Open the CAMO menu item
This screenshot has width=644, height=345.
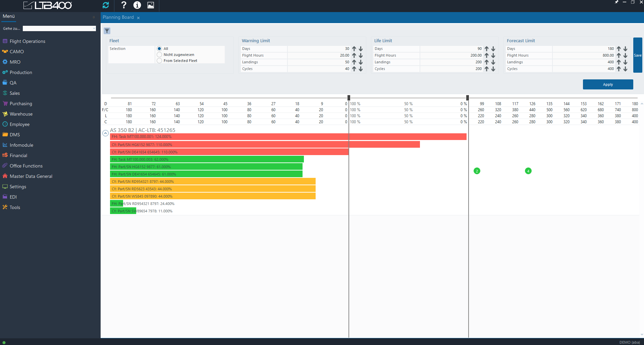16,52
